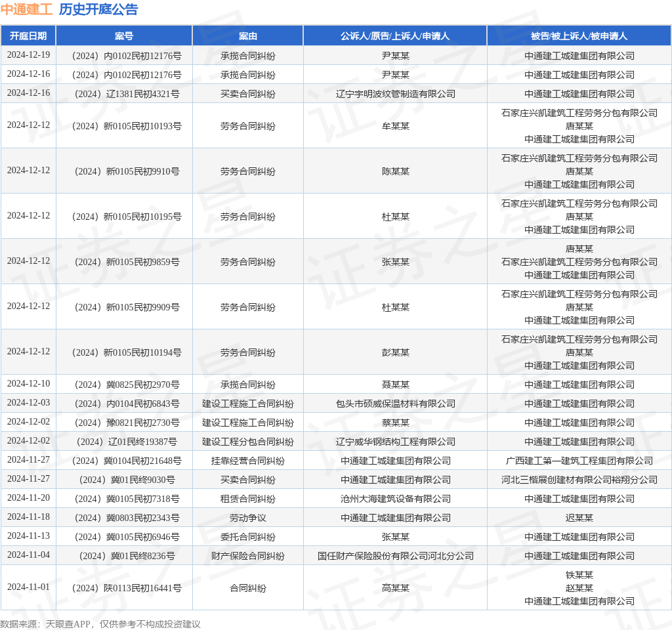Click defendant 赵某某
Viewport: 672px width, 630px height.
click(x=579, y=589)
